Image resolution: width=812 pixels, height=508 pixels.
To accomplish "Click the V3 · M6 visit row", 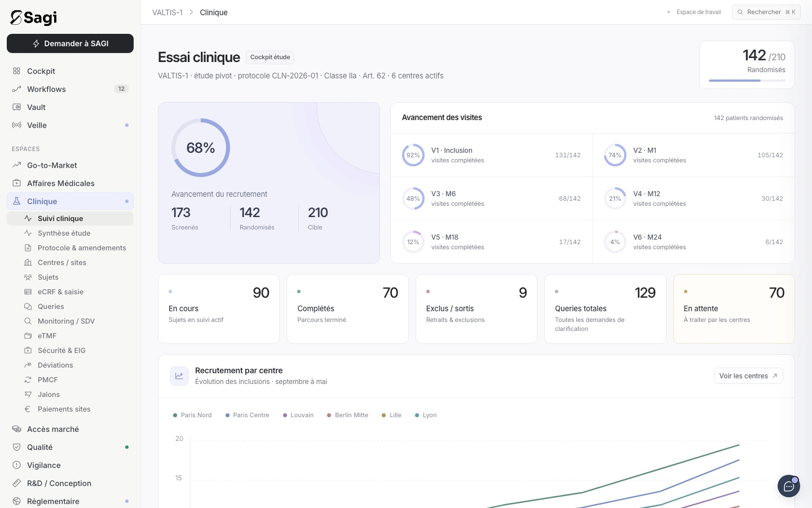I will [492, 198].
